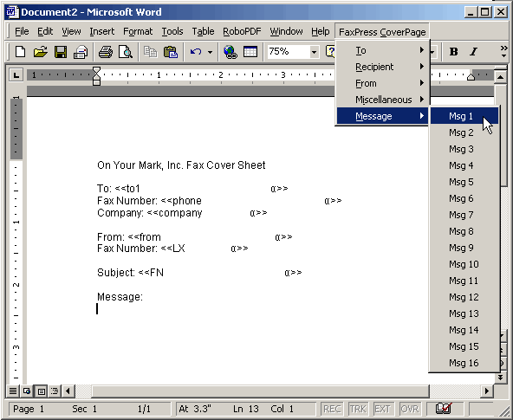Choose Msg 1 from submenu
Image resolution: width=513 pixels, height=420 pixels.
[464, 116]
